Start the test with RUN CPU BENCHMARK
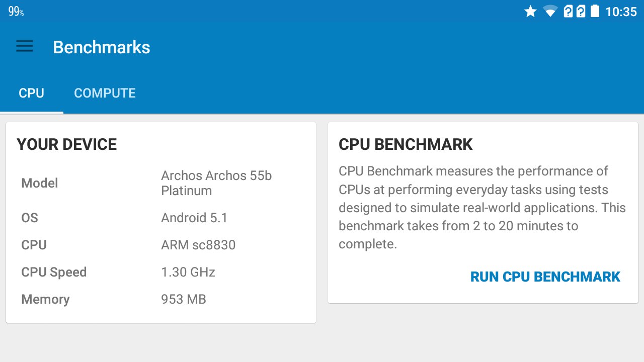Viewport: 644px width, 362px height. (x=545, y=277)
